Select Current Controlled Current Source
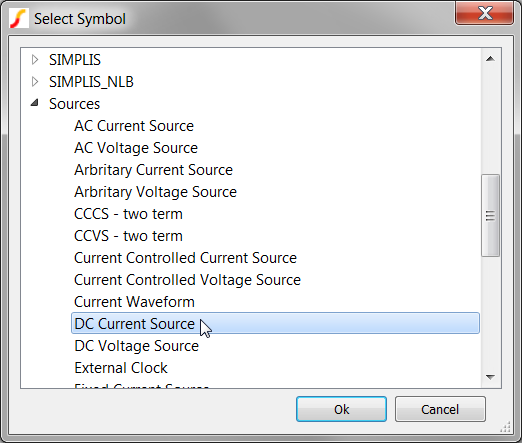The width and height of the screenshot is (522, 443). click(185, 258)
